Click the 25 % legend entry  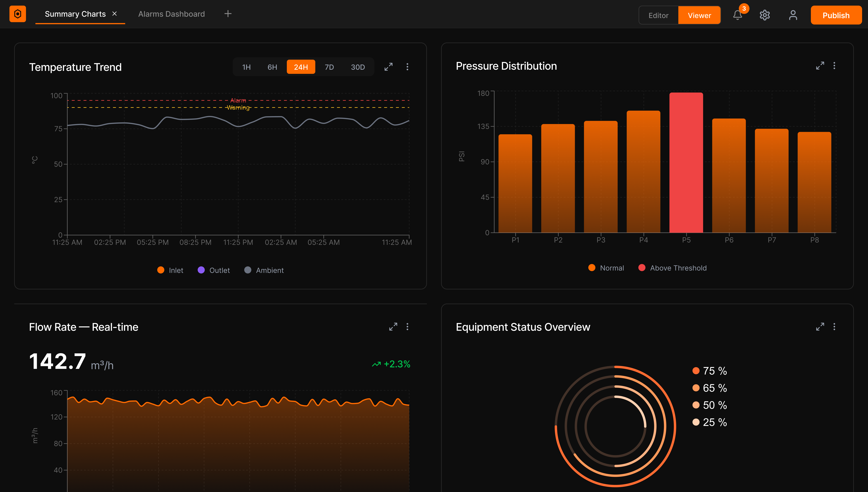click(x=710, y=422)
